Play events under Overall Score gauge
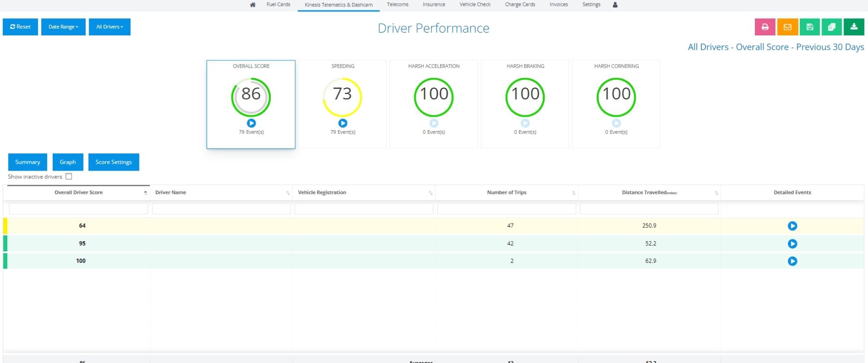This screenshot has height=363, width=868. [251, 123]
